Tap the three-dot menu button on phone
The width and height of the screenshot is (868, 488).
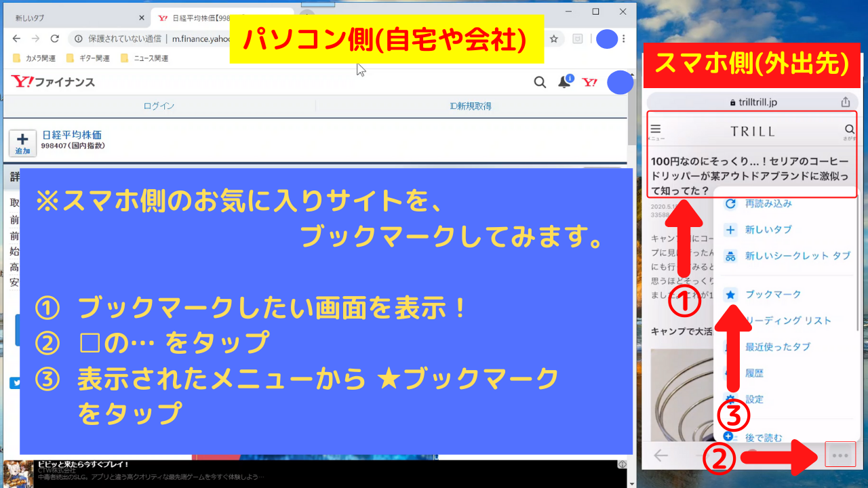(840, 455)
